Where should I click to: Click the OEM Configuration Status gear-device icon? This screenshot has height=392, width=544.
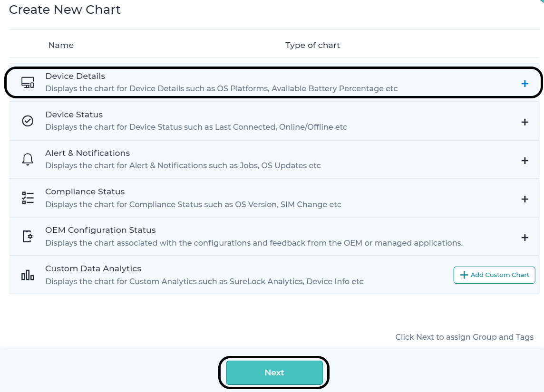point(28,236)
